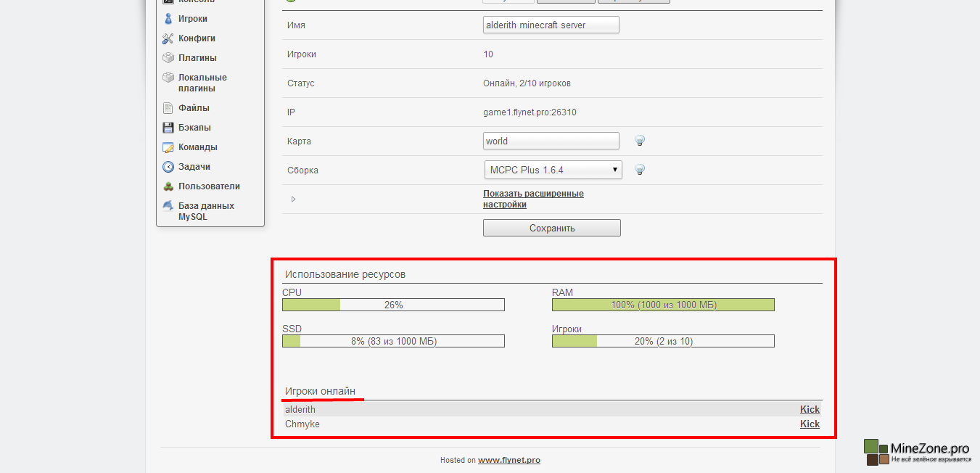The width and height of the screenshot is (980, 473).
Task: Click the Показать расширенные настройки link
Action: [x=533, y=199]
